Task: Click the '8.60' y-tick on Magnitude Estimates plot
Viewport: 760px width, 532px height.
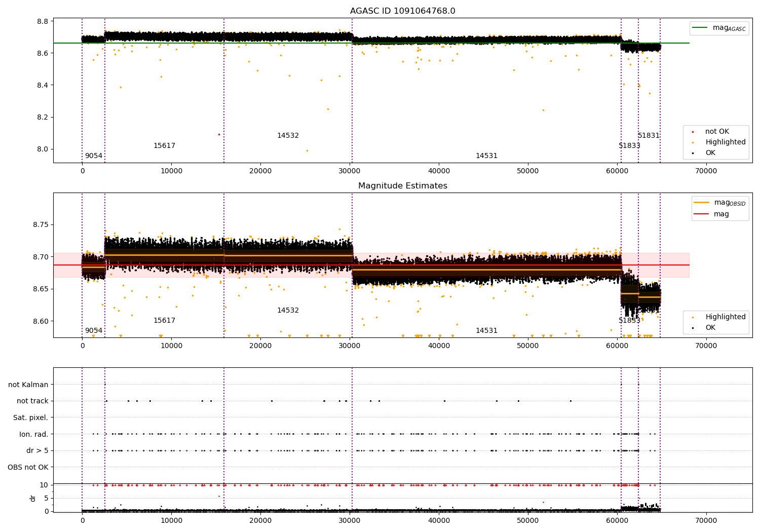Action: [x=41, y=321]
